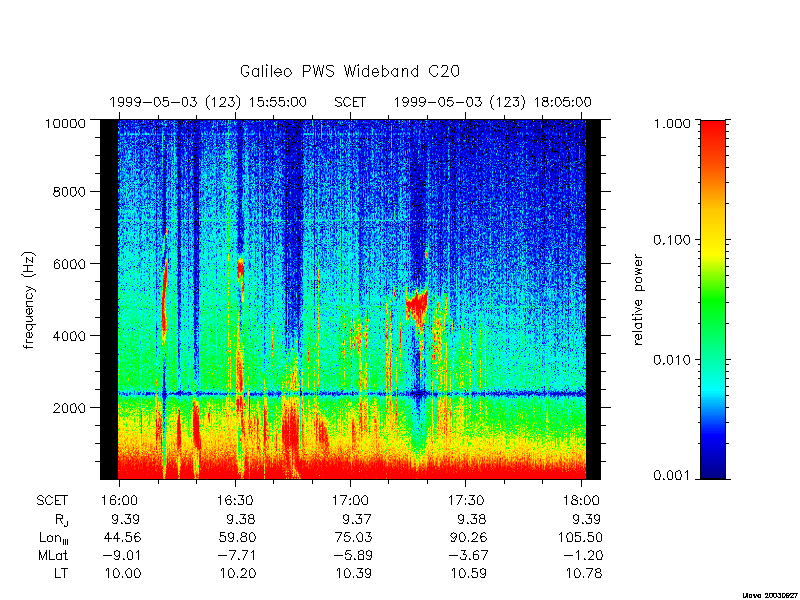800x600 pixels.
Task: Select the end timestamp '1999-05-03 (123) 18:05:00'
Action: pyautogui.click(x=492, y=102)
